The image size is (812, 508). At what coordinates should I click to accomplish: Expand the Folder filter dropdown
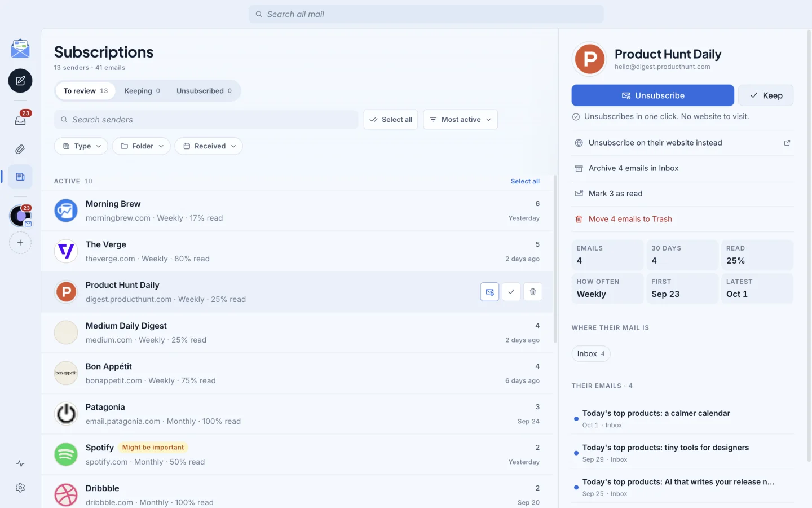coord(142,146)
